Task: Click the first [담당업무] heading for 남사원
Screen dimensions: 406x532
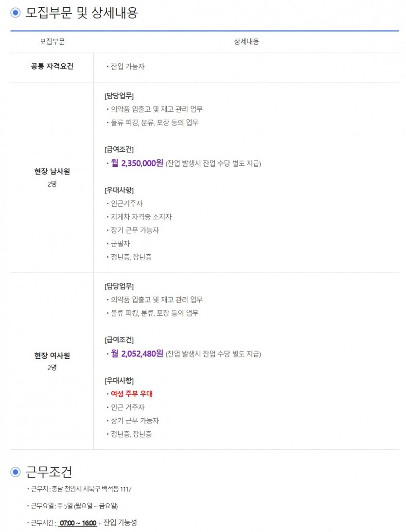Action: pos(119,96)
